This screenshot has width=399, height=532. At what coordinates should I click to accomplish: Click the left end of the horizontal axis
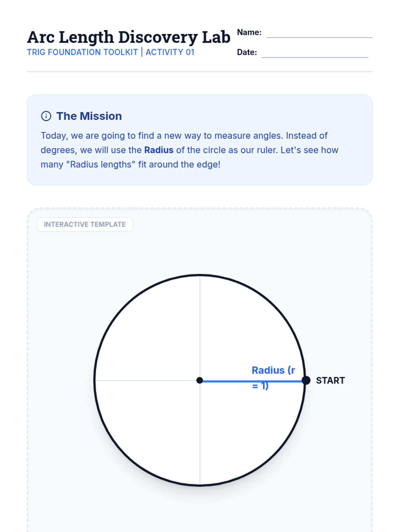pyautogui.click(x=96, y=380)
